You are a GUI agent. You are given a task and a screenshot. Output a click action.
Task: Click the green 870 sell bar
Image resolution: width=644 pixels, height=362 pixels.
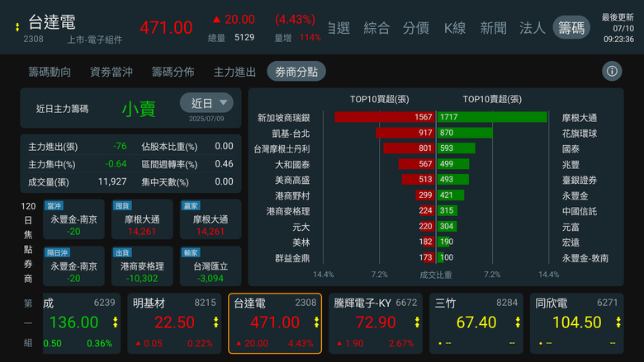(465, 133)
